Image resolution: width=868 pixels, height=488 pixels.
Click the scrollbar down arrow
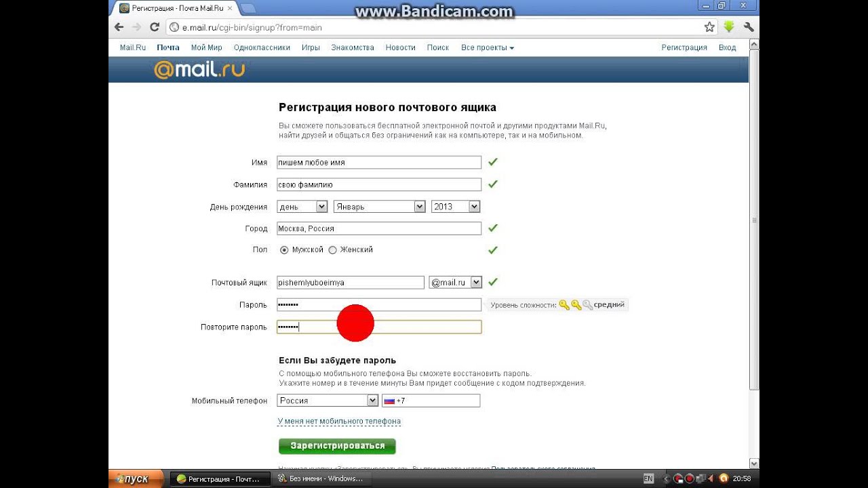pyautogui.click(x=754, y=464)
